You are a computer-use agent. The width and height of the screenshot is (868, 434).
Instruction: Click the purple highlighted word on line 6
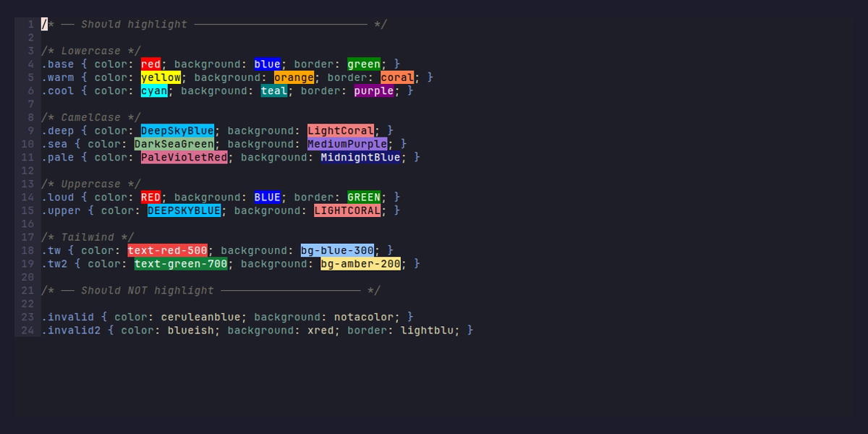click(x=374, y=91)
